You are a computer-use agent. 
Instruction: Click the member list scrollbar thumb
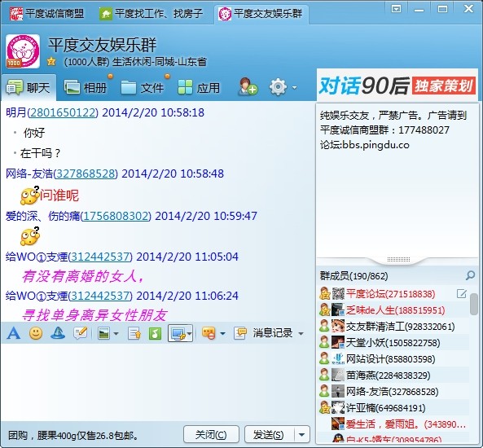coord(474,304)
